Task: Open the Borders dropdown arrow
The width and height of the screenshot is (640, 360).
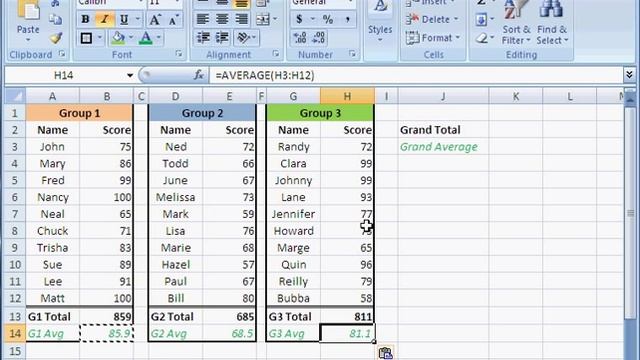Action: click(x=100, y=38)
